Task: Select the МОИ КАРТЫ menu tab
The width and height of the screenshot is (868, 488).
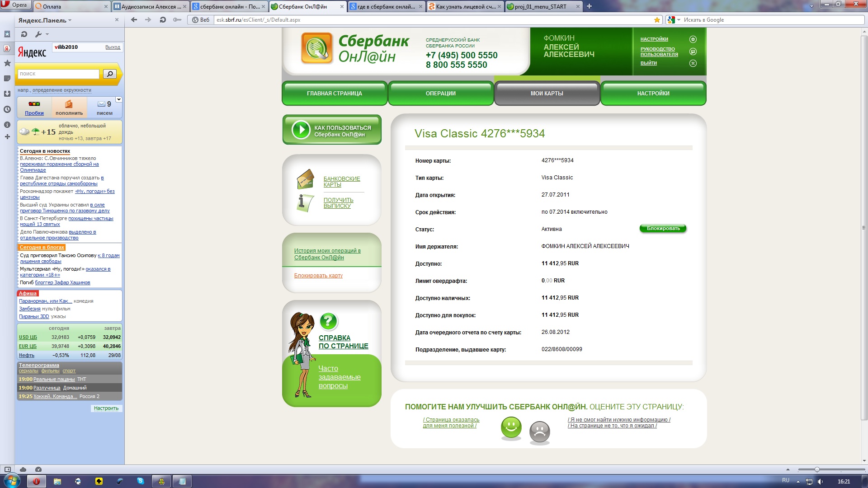Action: tap(547, 93)
